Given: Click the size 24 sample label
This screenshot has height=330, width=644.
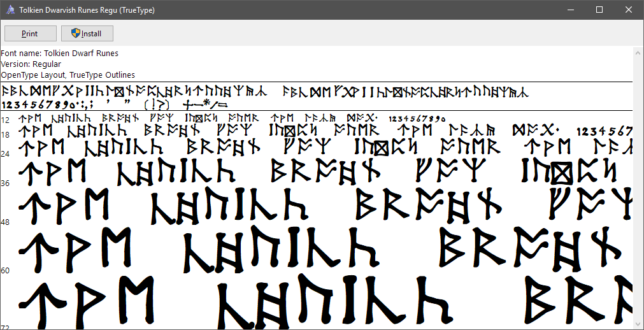Looking at the screenshot, I should click(5, 154).
